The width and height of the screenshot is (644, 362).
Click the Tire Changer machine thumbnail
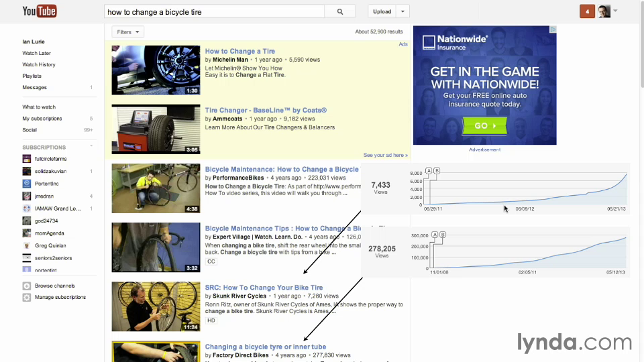[x=156, y=129]
